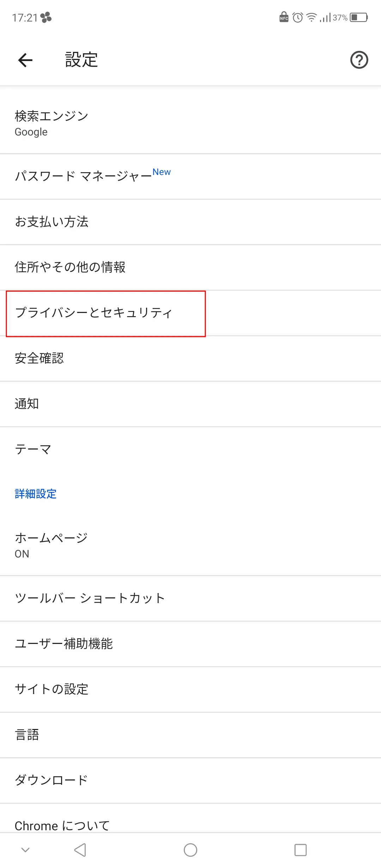Open サイトの設定
381x868 pixels.
(190, 689)
